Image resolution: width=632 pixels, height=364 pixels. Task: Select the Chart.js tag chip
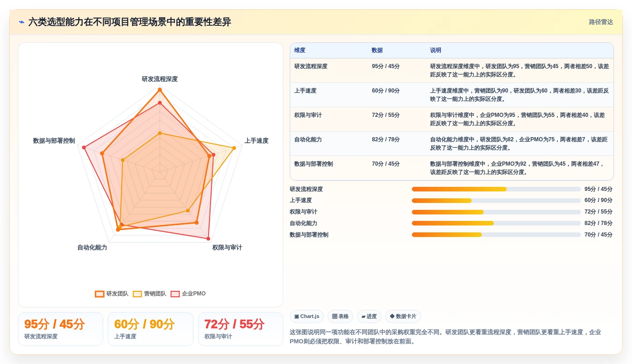click(x=307, y=317)
